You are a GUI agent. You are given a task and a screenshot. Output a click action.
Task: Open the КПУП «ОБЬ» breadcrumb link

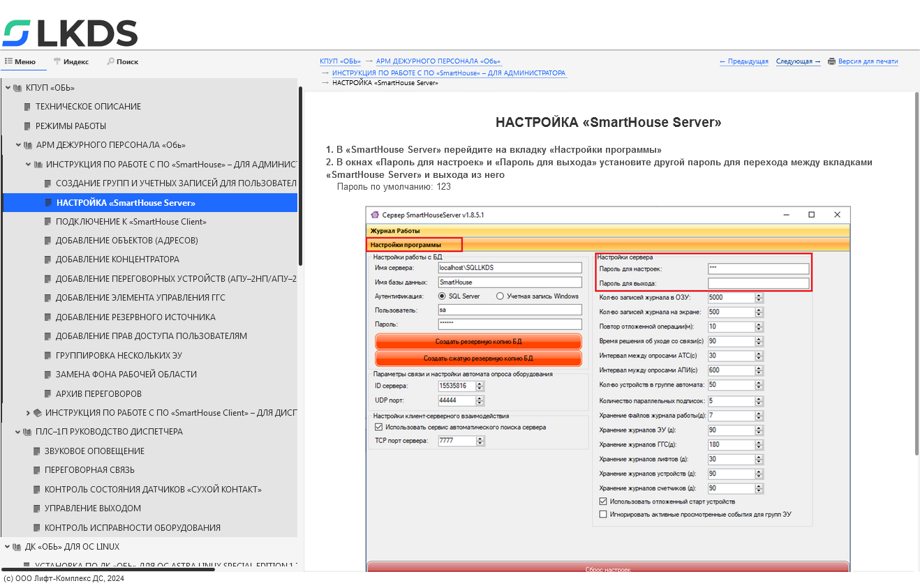pyautogui.click(x=339, y=61)
